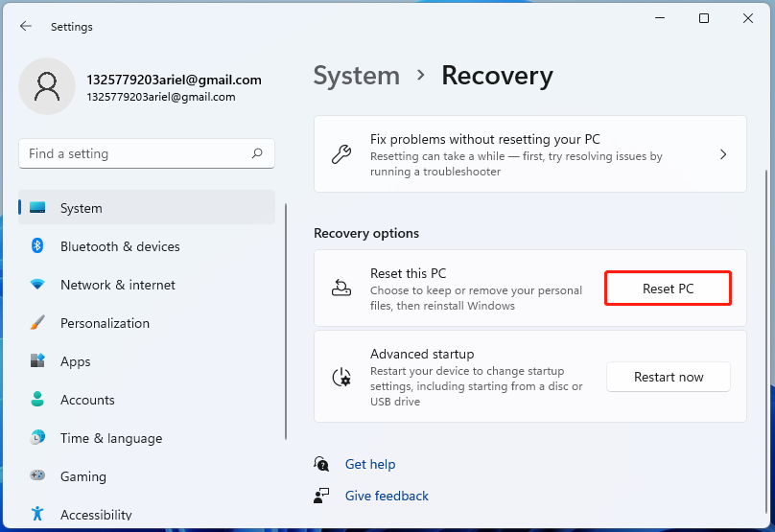The width and height of the screenshot is (775, 532).
Task: Click the main page vertical scrollbar
Action: point(766,341)
